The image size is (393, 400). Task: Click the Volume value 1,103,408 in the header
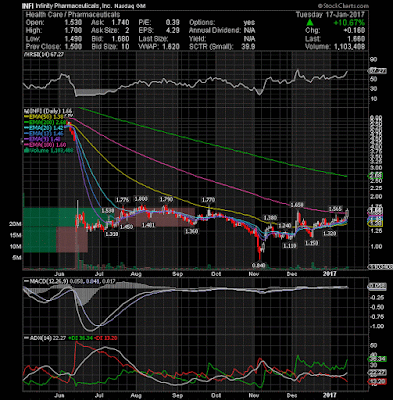pyautogui.click(x=349, y=46)
